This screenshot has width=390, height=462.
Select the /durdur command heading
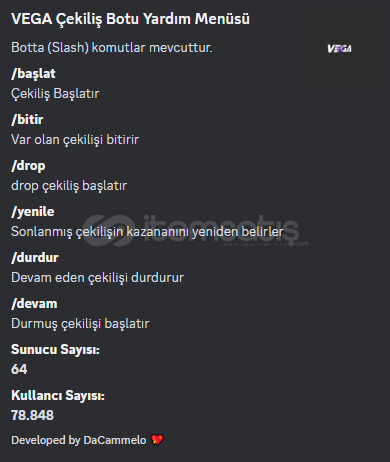[35, 258]
